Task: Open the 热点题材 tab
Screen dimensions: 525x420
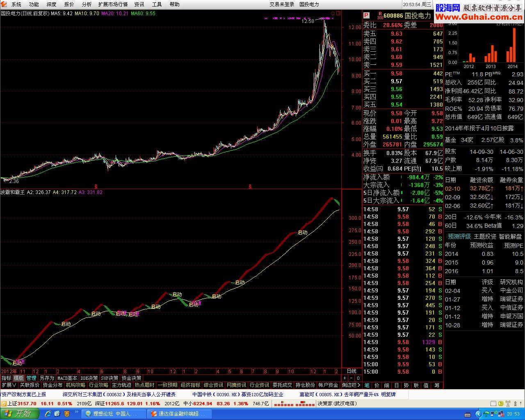Action: [144, 385]
